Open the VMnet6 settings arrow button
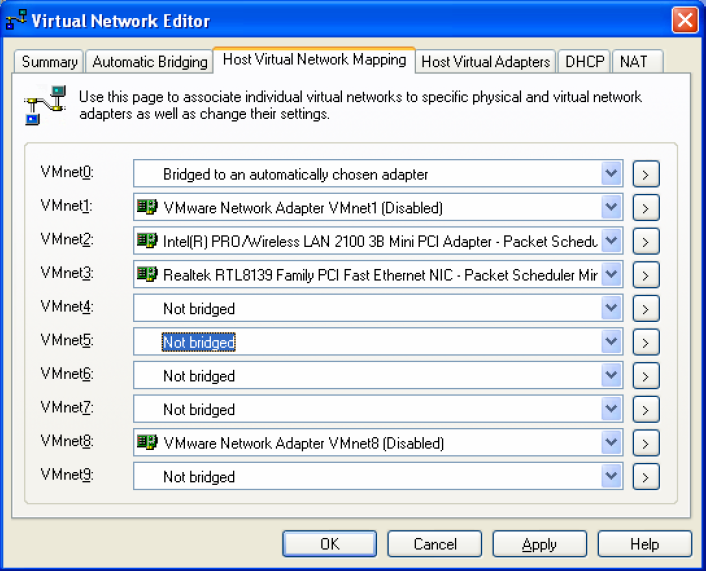Image resolution: width=707 pixels, height=571 pixels. click(646, 376)
